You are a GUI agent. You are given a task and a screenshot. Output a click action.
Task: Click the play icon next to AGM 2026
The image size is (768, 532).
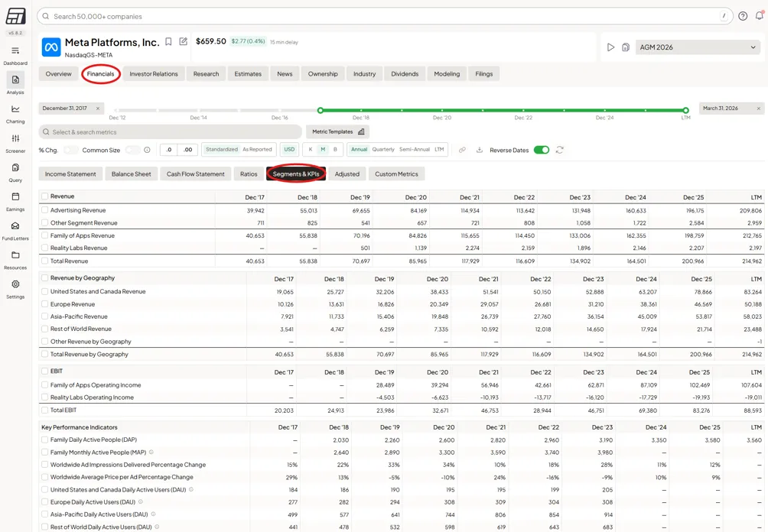click(610, 47)
